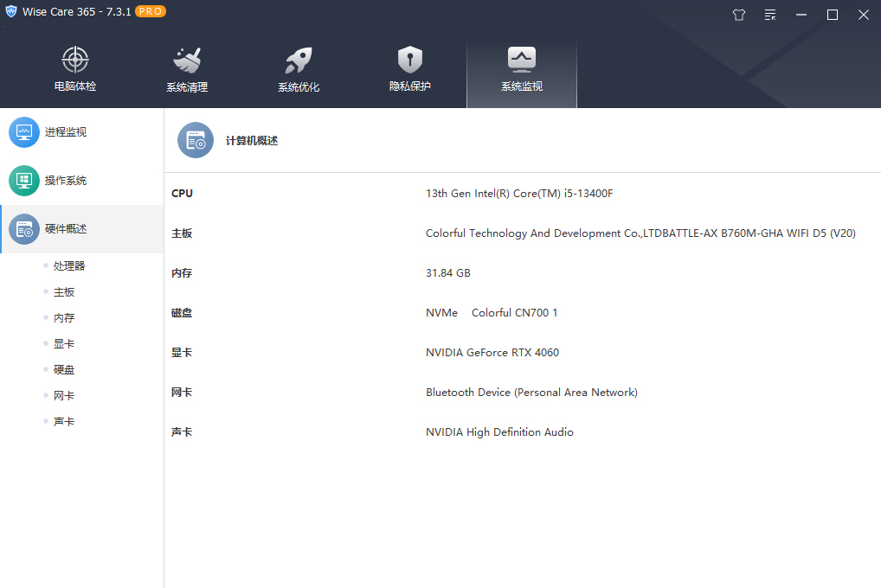881x588 pixels.
Task: Click the CPU row label
Action: click(x=182, y=193)
